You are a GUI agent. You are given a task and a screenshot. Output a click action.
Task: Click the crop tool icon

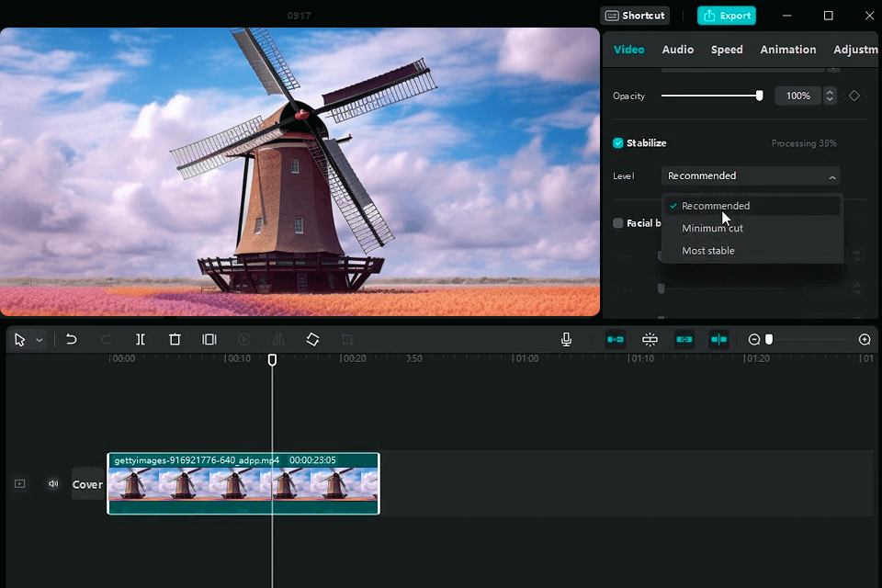pos(347,339)
